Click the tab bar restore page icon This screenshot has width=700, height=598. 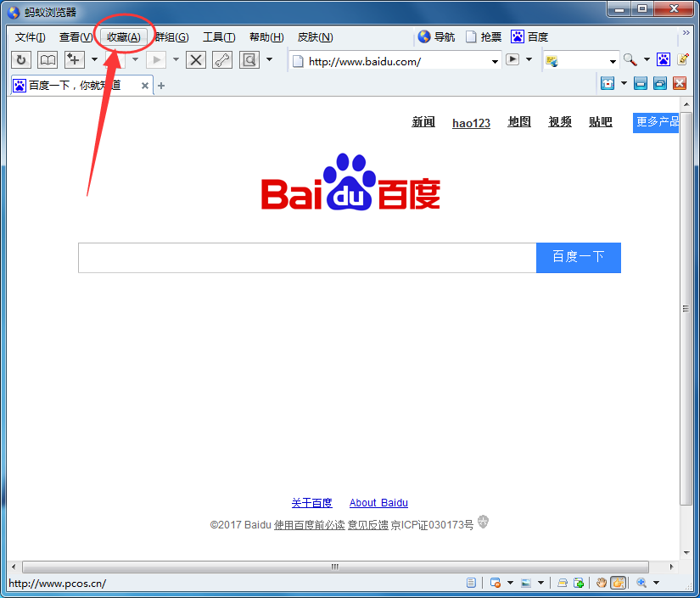tap(660, 83)
